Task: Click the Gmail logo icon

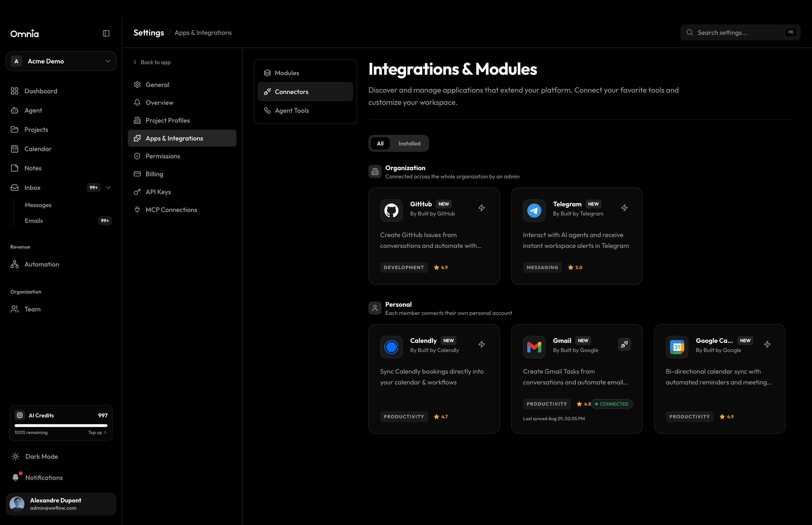Action: [534, 347]
